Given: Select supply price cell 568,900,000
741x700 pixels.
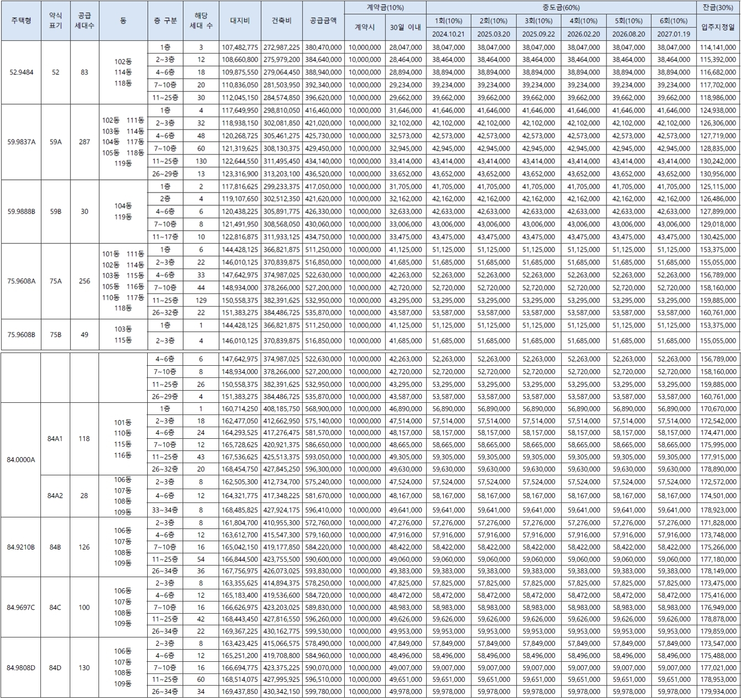Looking at the screenshot, I should point(323,408).
